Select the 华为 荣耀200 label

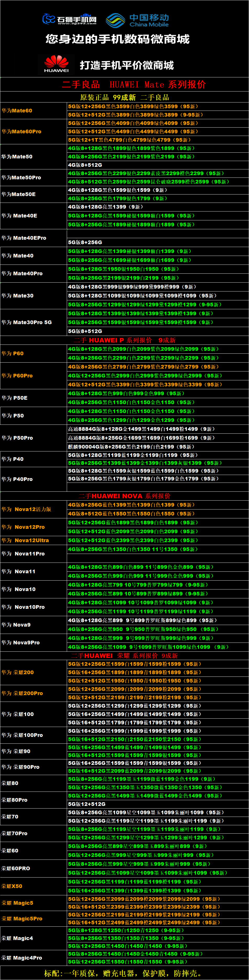tap(18, 672)
